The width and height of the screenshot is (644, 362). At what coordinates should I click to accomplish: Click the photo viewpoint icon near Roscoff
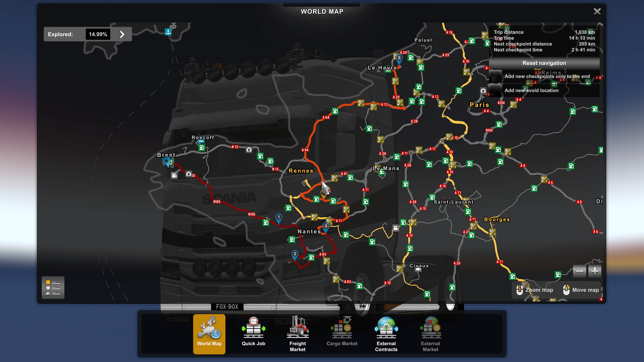249,150
